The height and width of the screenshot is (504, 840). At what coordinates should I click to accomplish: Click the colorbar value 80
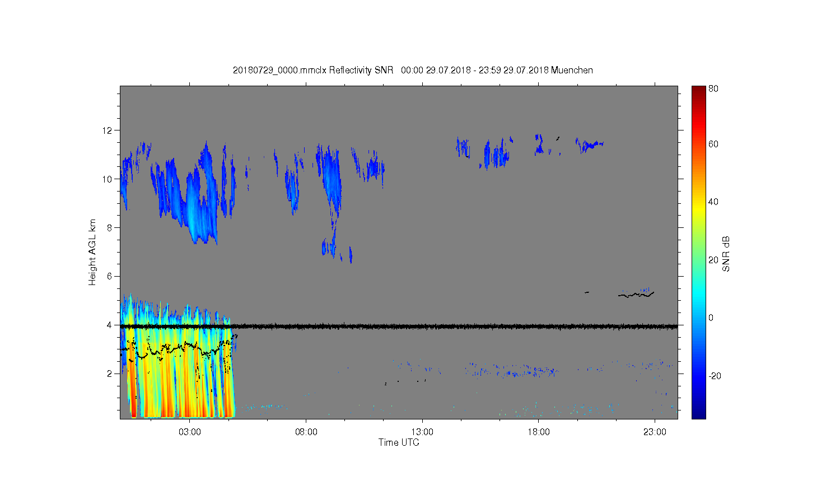click(x=713, y=88)
